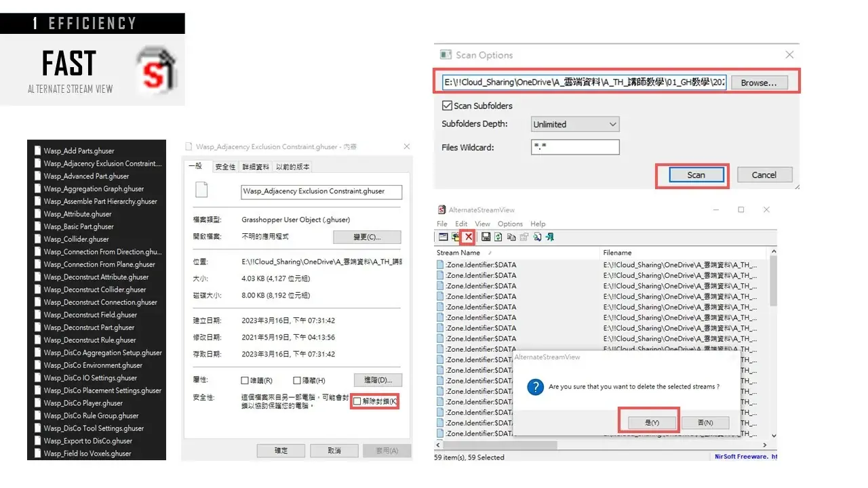Click the refresh icon in AlternateStreamView toolbar

tap(498, 237)
